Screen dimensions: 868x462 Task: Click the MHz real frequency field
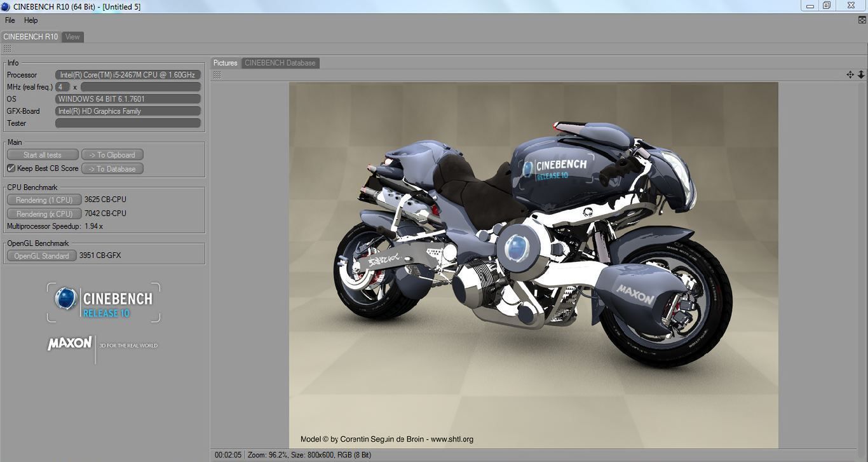point(140,87)
